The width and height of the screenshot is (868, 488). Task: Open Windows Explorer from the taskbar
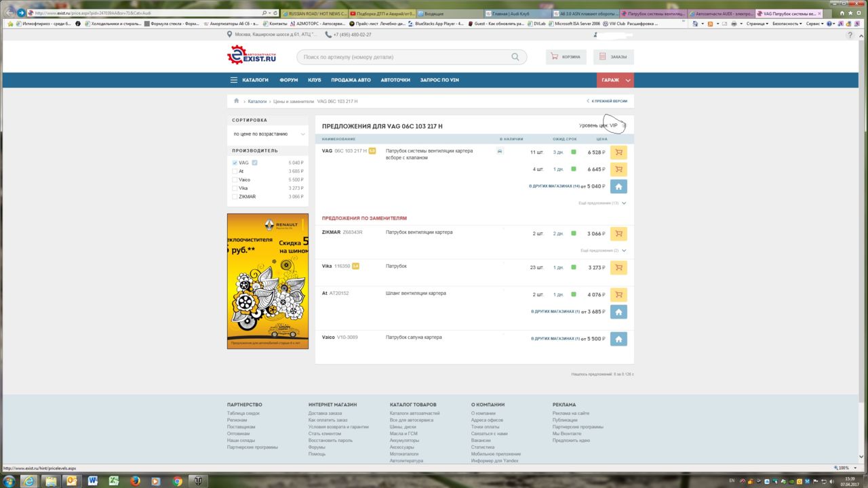coord(50,481)
